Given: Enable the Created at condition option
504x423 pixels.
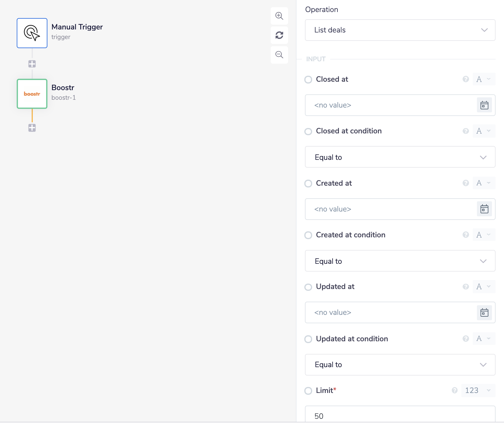Looking at the screenshot, I should tap(308, 235).
